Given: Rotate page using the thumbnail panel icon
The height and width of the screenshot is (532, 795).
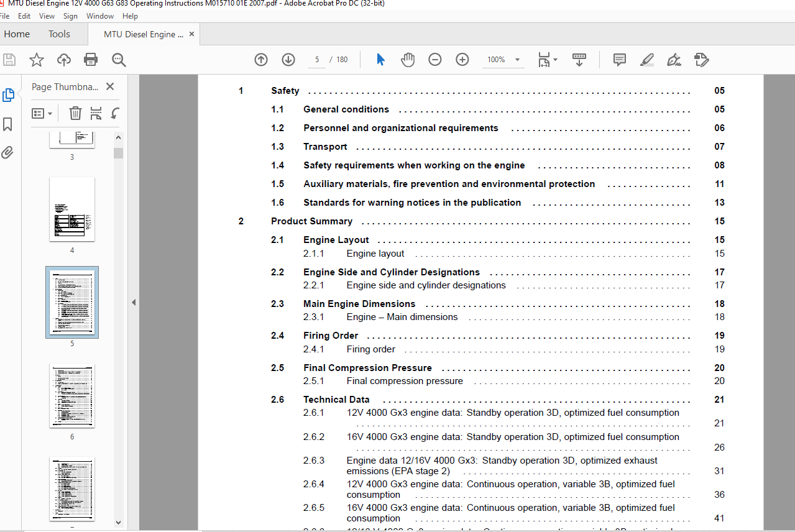Looking at the screenshot, I should tap(116, 113).
